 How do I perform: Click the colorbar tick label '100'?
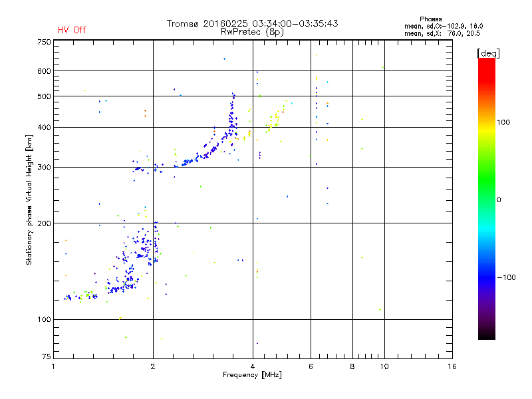pyautogui.click(x=503, y=122)
